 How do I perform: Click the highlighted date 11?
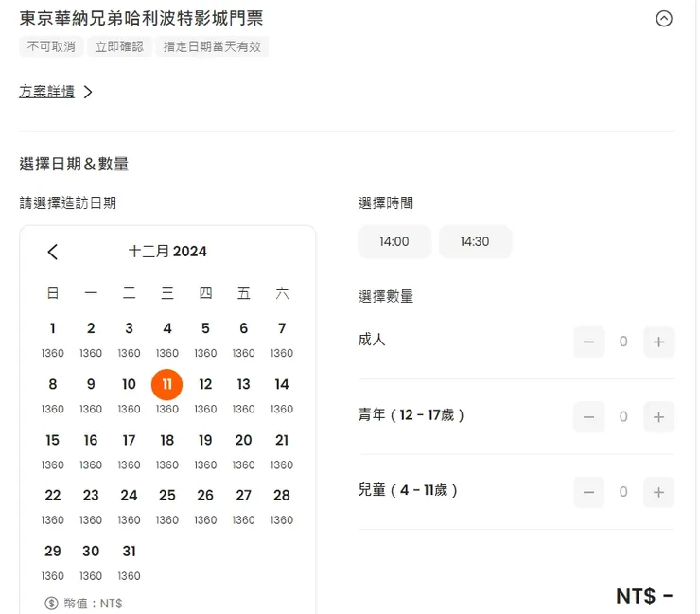tap(167, 384)
